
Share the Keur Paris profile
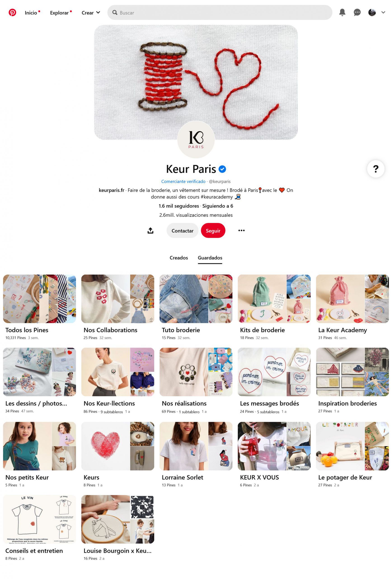pos(150,230)
